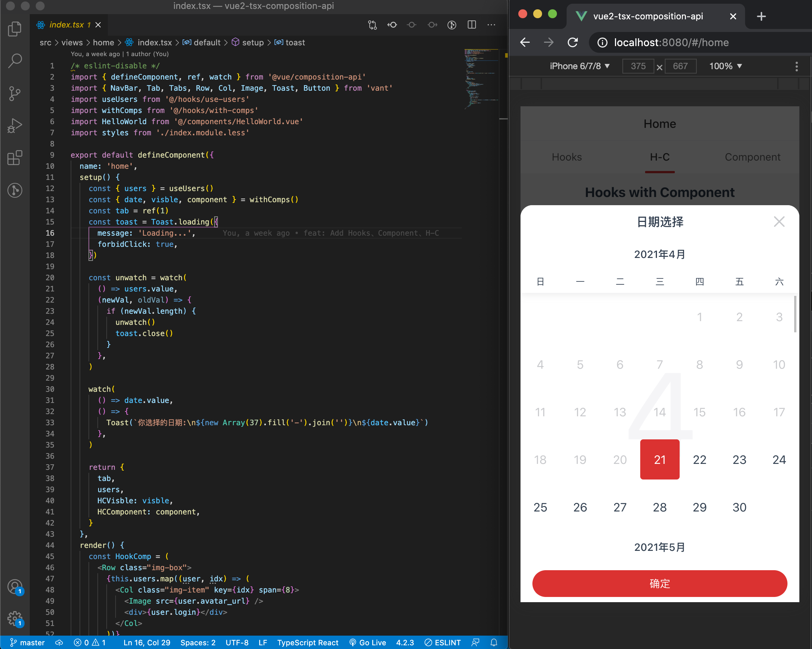Open Source Control branch icon in sidebar
Screen dimensions: 812x649
[x=15, y=93]
